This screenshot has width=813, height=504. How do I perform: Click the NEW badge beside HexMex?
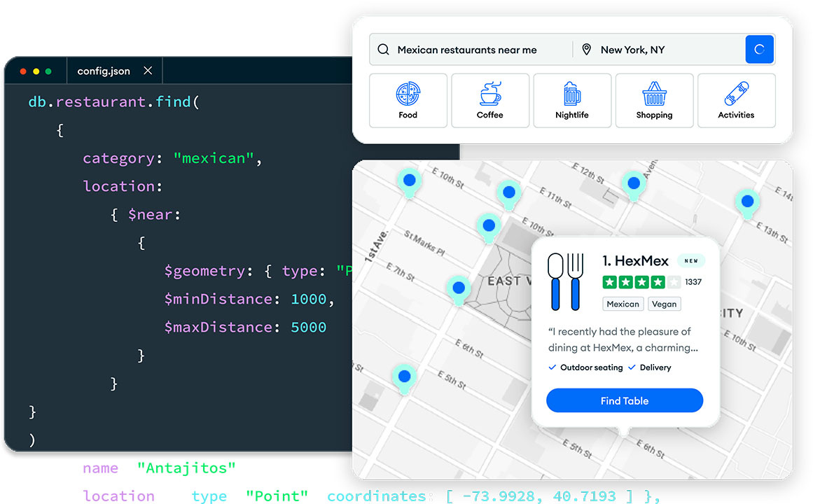coord(691,260)
